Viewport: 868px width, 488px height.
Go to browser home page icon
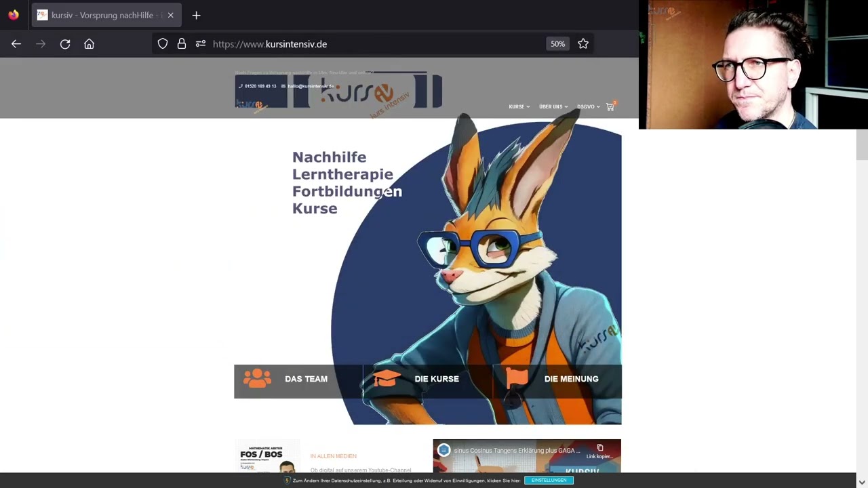[89, 44]
